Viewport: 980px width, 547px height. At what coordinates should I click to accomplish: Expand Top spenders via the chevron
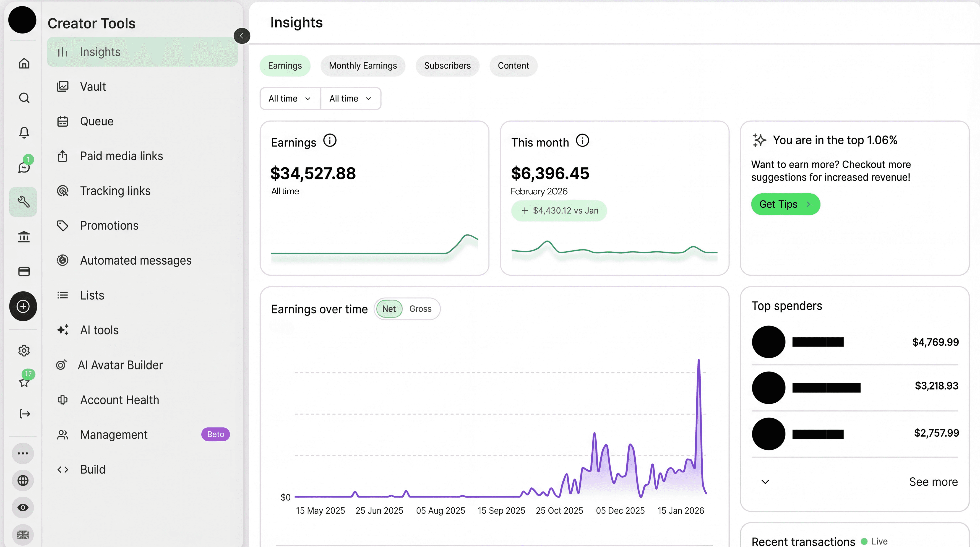(x=765, y=482)
